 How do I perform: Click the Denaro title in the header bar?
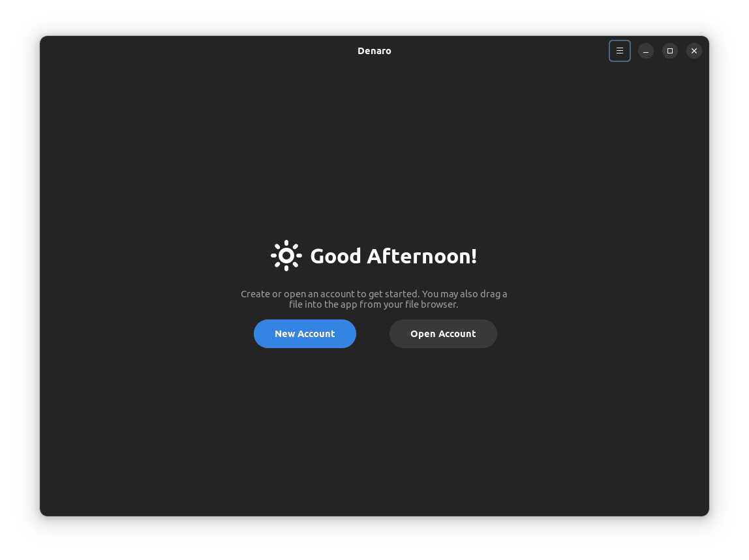pos(374,51)
